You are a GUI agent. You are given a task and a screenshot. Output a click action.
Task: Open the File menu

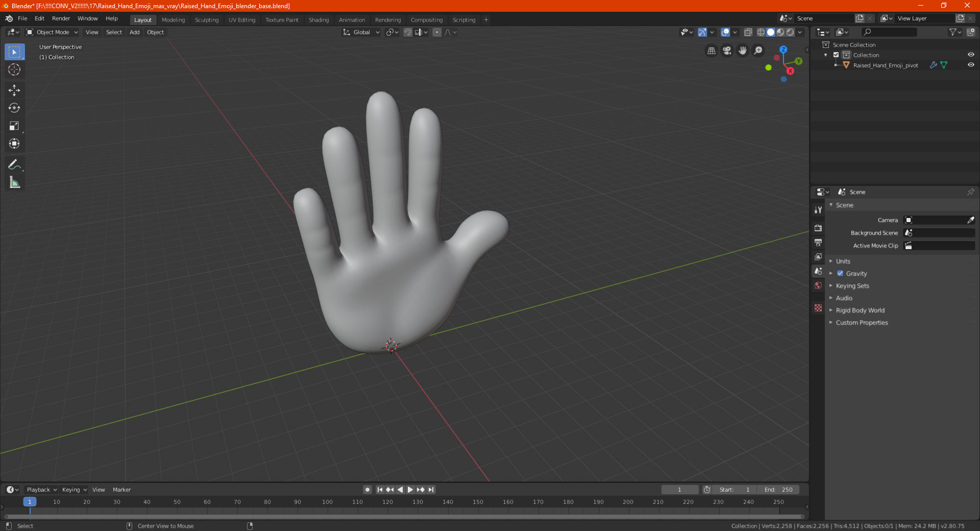(x=22, y=18)
